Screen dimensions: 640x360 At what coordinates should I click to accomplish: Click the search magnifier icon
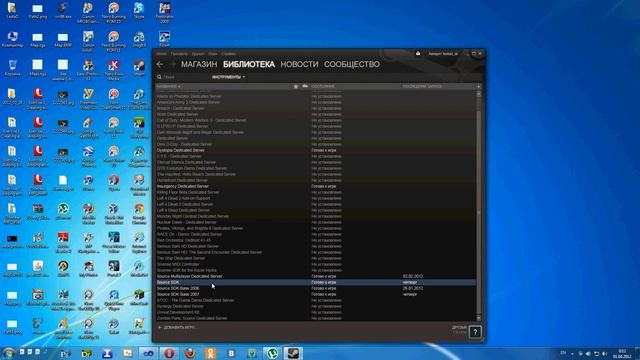159,77
